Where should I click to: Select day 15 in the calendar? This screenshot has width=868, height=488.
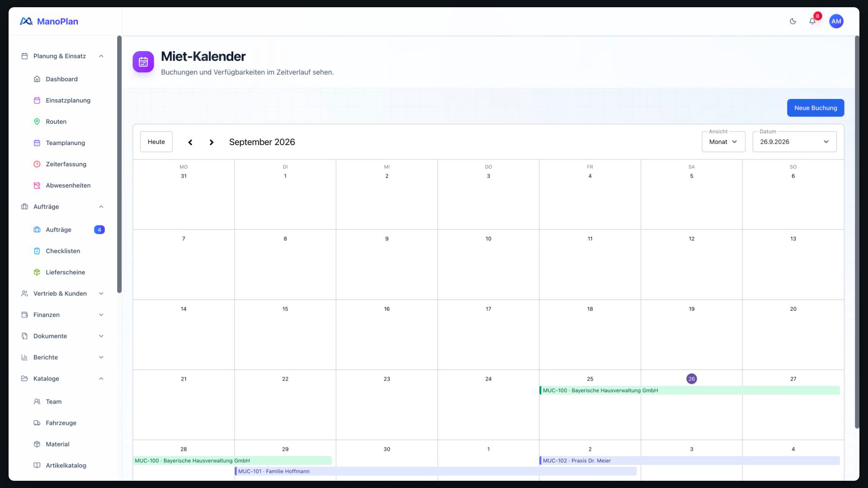click(285, 309)
